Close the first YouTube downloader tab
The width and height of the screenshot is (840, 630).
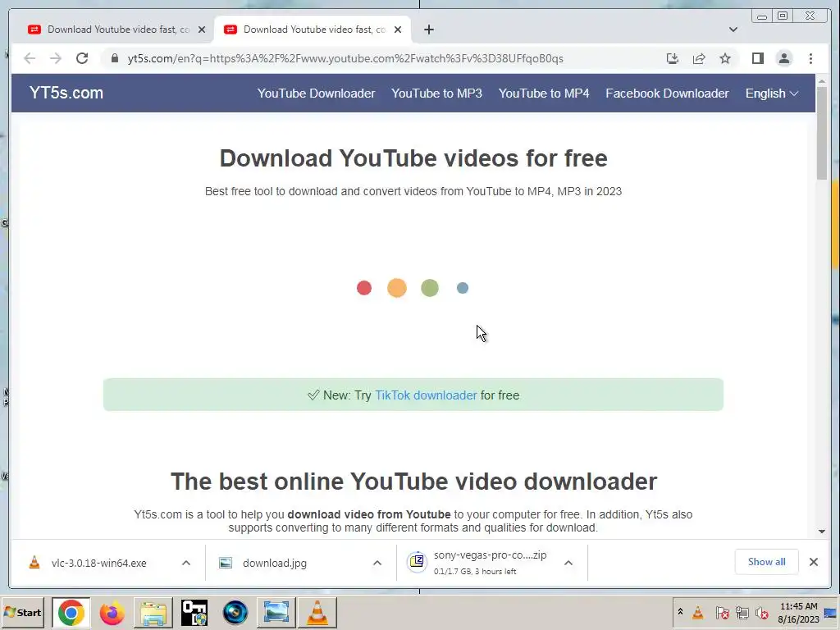(x=202, y=30)
